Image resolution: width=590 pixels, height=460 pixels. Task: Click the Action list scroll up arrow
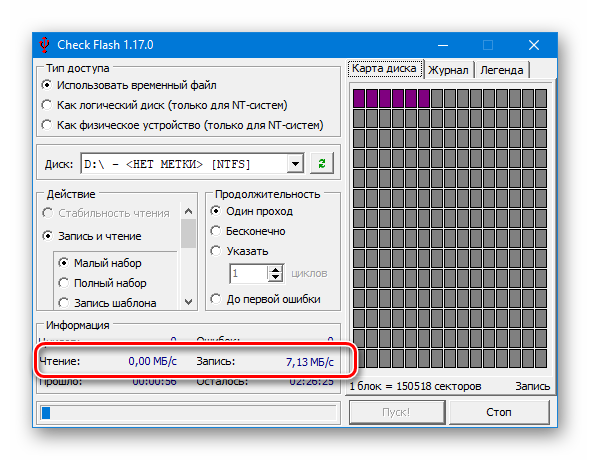pos(189,211)
